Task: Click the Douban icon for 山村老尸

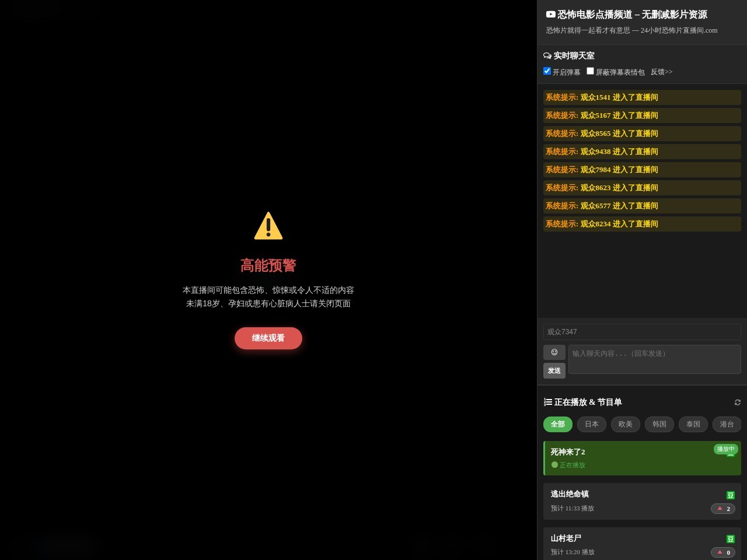Action: click(x=730, y=539)
